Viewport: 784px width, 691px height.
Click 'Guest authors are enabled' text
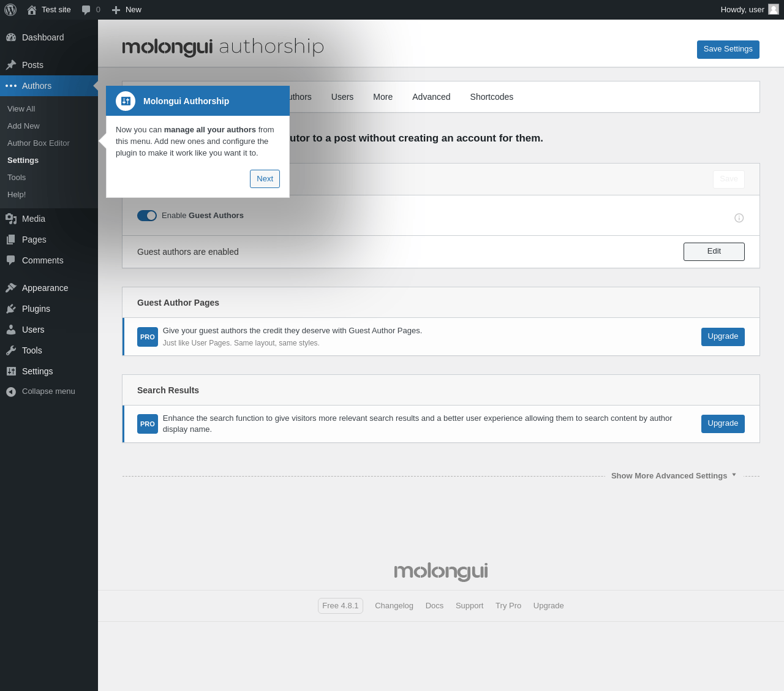[x=188, y=252]
